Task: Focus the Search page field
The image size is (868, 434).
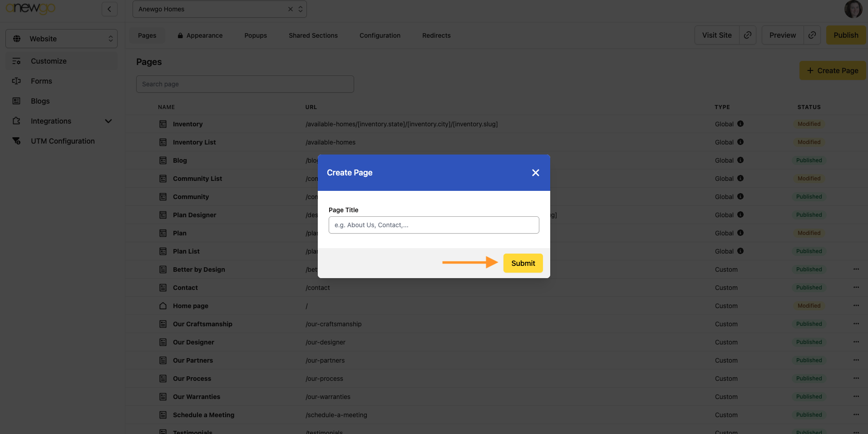Action: point(245,84)
